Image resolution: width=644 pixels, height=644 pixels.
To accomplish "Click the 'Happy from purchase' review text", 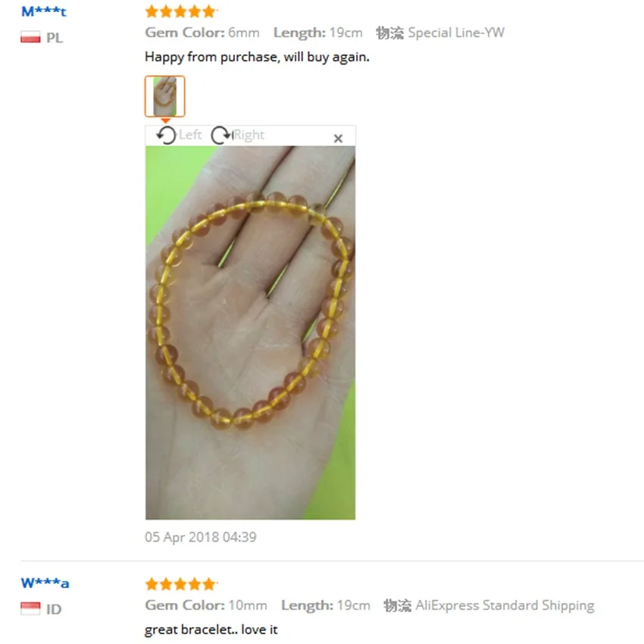I will [x=257, y=57].
